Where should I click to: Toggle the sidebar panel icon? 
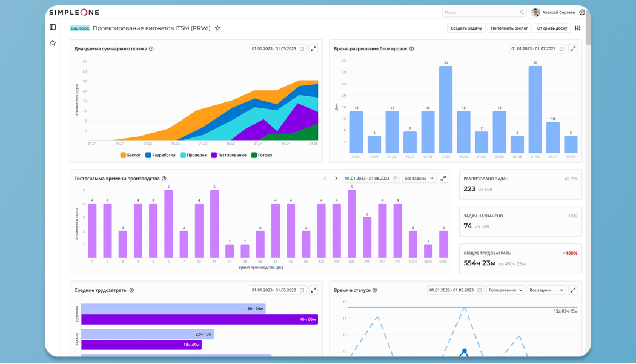[x=53, y=27]
